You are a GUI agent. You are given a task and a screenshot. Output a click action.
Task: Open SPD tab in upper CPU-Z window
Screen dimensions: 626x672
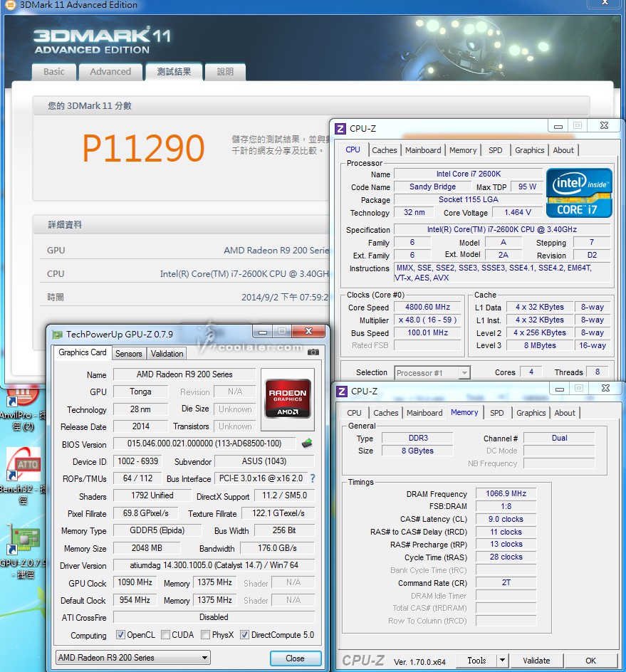tap(495, 150)
